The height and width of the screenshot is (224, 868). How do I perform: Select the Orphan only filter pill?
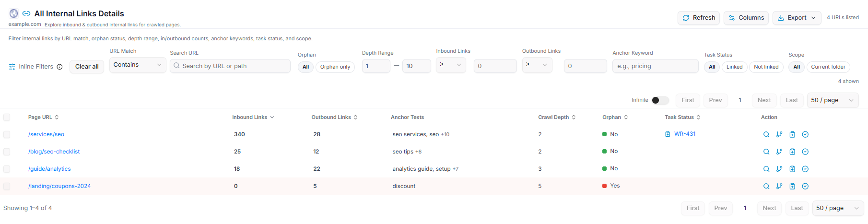[x=335, y=67]
